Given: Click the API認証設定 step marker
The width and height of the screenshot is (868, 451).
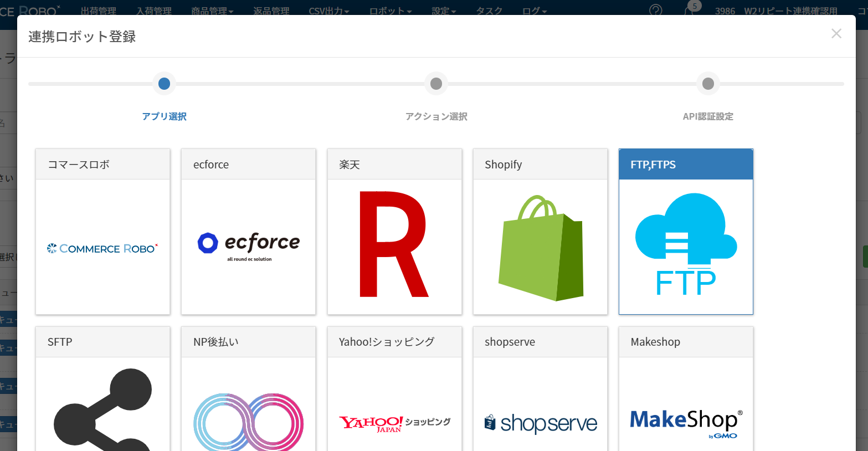Looking at the screenshot, I should pyautogui.click(x=708, y=84).
